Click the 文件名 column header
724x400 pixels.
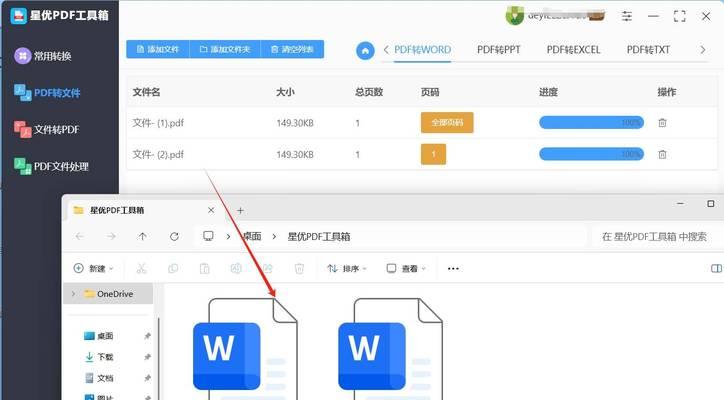(x=146, y=92)
